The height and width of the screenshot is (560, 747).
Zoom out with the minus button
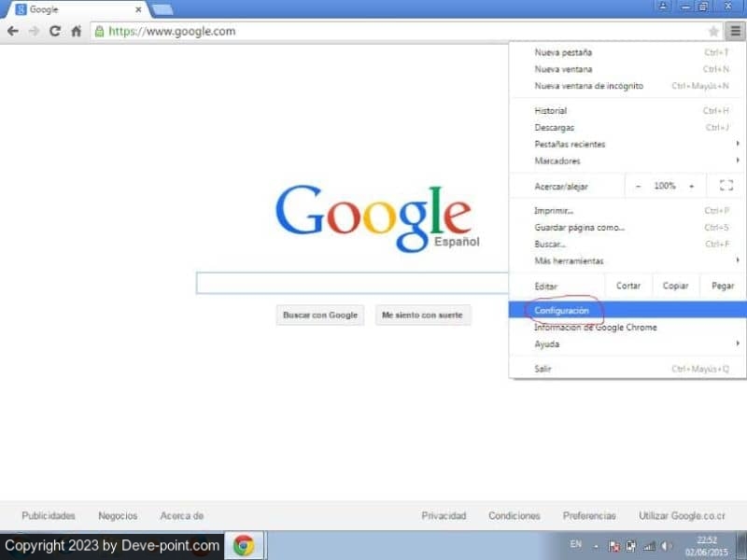pyautogui.click(x=639, y=186)
